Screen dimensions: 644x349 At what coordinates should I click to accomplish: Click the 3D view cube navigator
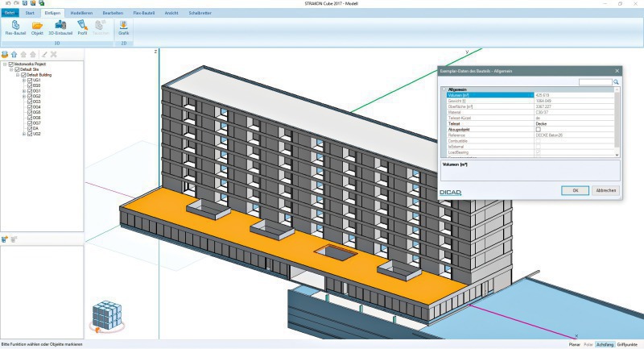[x=107, y=316]
